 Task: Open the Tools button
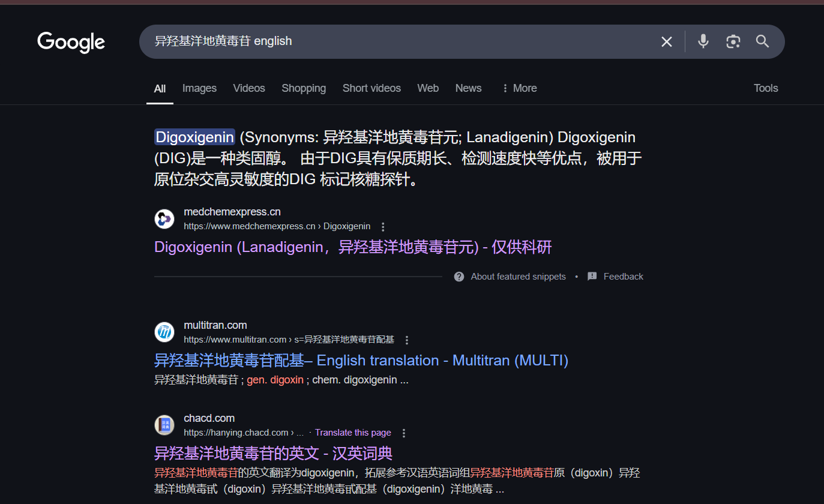tap(766, 88)
